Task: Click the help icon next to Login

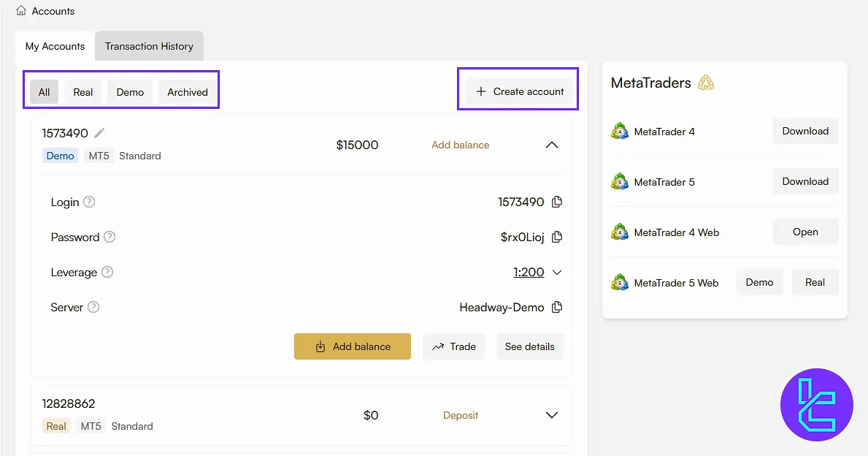Action: coord(89,202)
